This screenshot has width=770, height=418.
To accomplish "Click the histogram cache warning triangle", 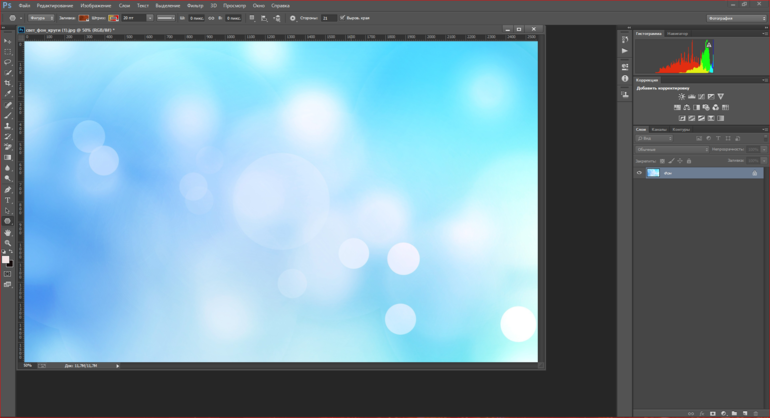I will 708,44.
